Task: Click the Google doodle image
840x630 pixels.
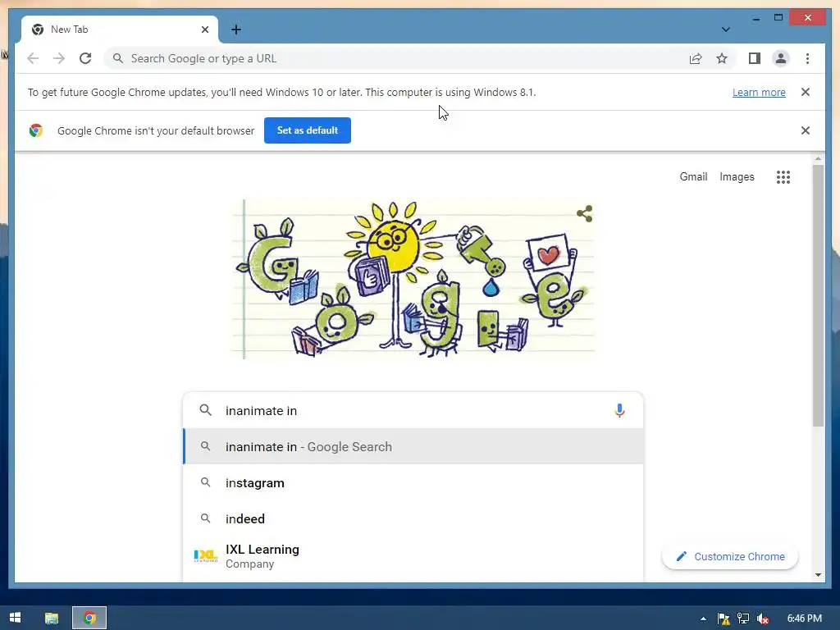Action: [413, 279]
